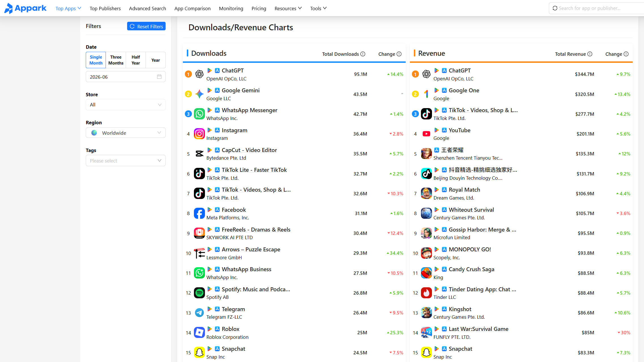The height and width of the screenshot is (362, 644).
Task: Click the Downloads Change info icon
Action: click(x=399, y=54)
